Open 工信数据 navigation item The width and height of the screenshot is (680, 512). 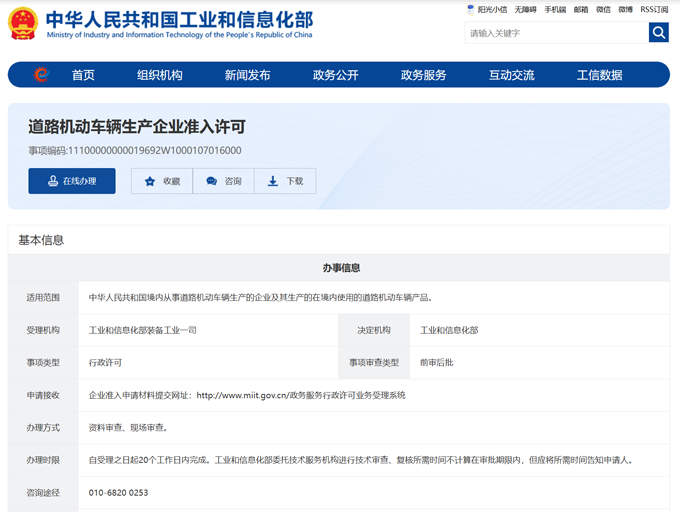[600, 75]
